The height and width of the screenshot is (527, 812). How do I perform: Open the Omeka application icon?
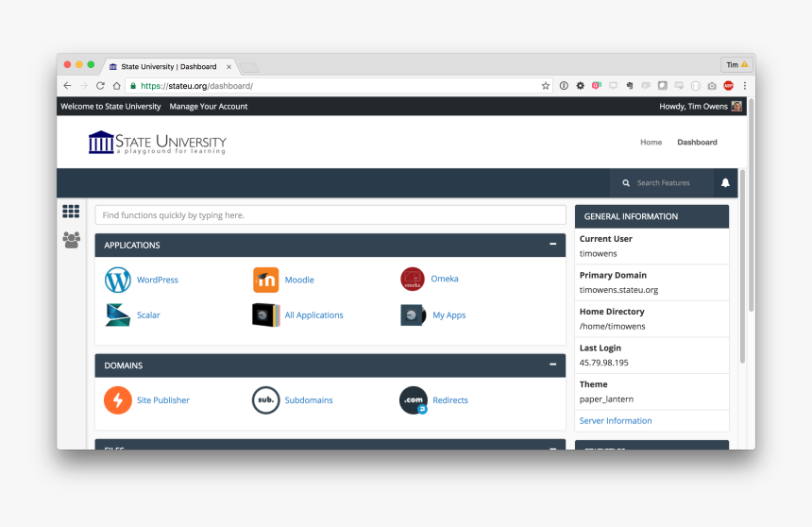pyautogui.click(x=413, y=279)
